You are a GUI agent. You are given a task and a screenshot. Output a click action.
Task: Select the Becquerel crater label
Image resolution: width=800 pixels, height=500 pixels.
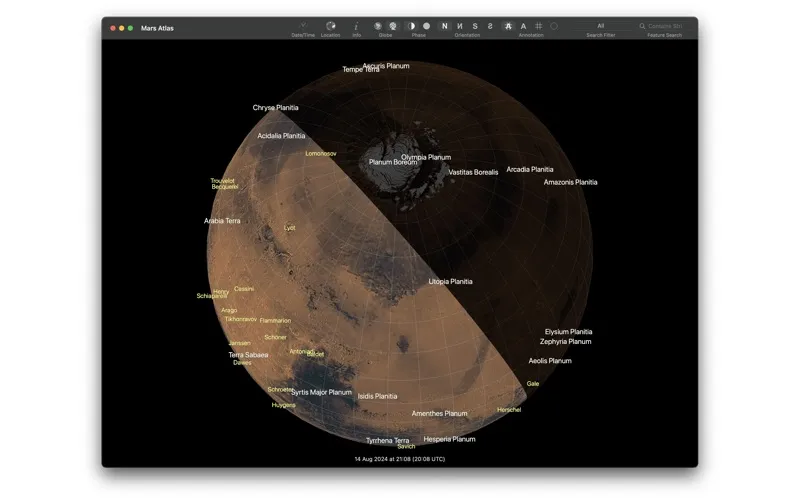pyautogui.click(x=225, y=187)
